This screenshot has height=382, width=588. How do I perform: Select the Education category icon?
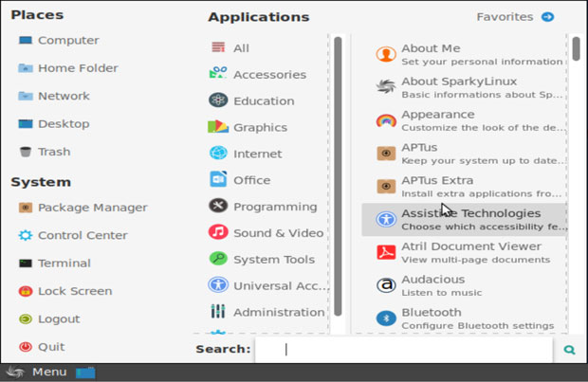click(x=218, y=100)
